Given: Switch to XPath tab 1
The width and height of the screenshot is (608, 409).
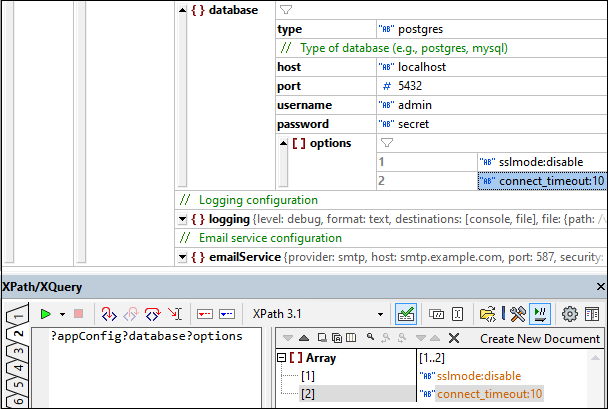Looking at the screenshot, I should point(16,321).
